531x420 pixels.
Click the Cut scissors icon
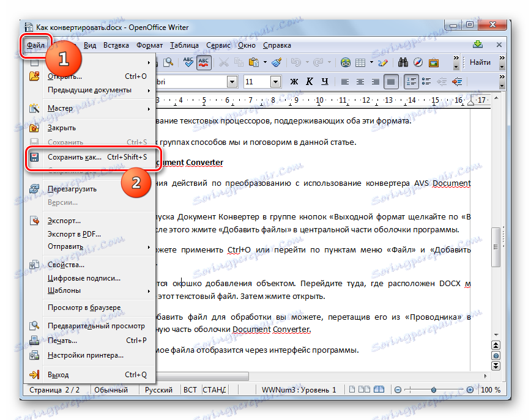point(223,62)
